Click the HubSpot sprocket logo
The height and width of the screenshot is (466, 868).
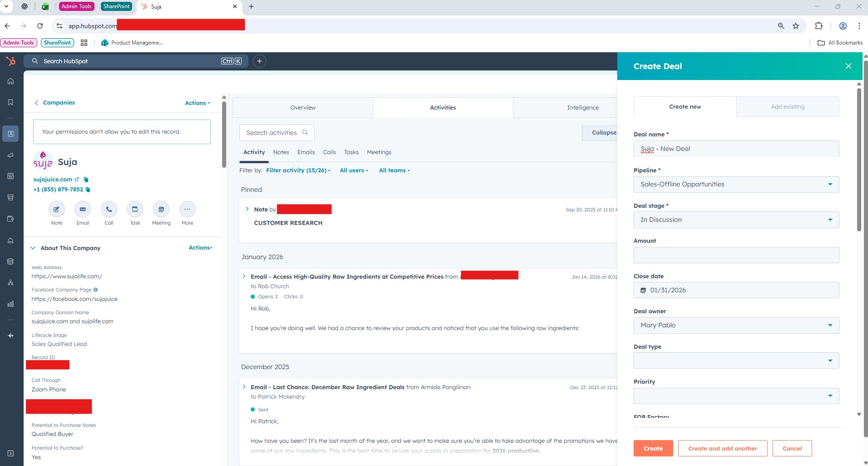tap(11, 61)
